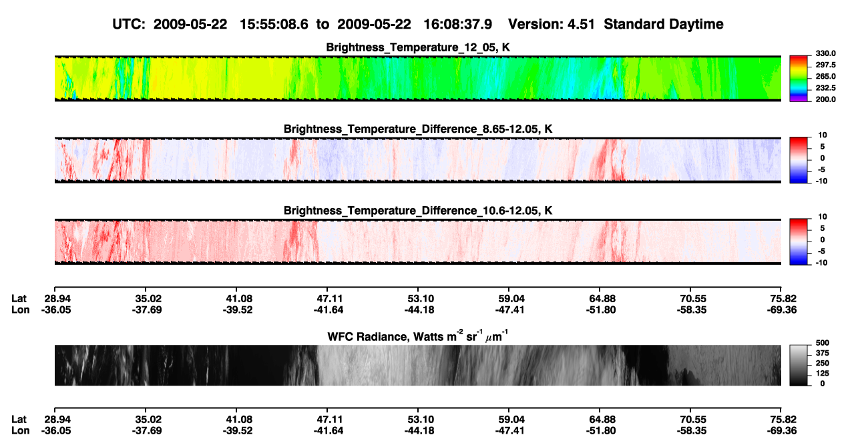Click latitude 70.55 on axis above WFC panel
The height and width of the screenshot is (445, 868).
pyautogui.click(x=691, y=298)
